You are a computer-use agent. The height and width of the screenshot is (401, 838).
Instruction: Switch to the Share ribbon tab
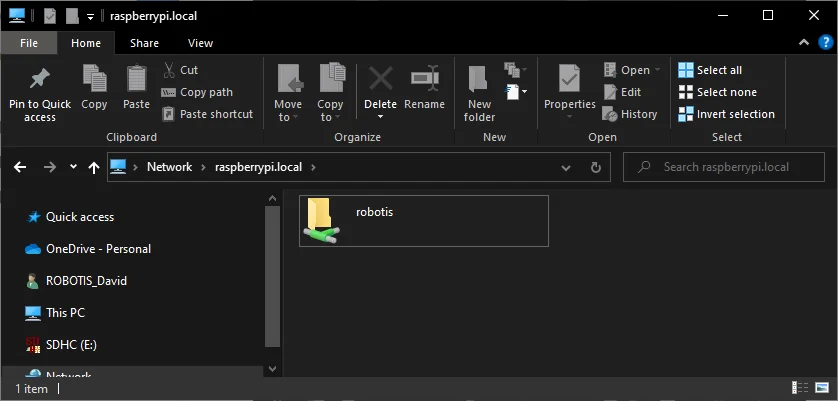pos(144,43)
